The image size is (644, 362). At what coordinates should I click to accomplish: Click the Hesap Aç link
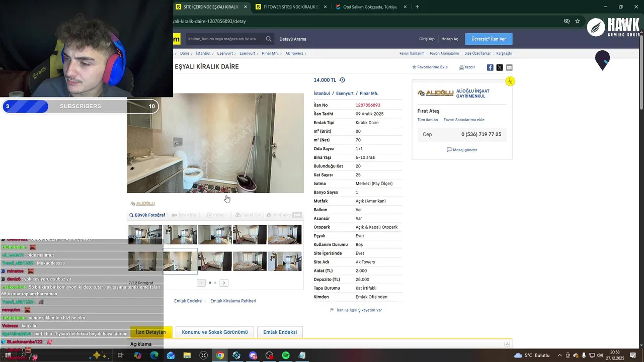450,39
